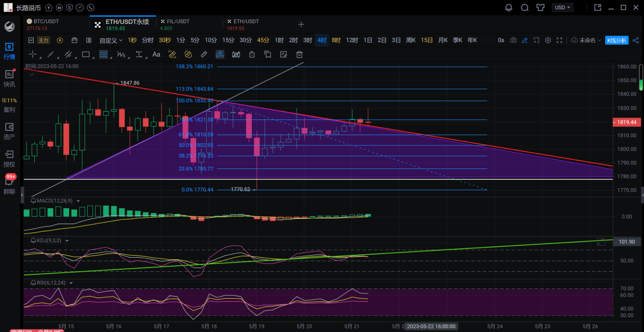Open 授权 authorization in sidebar
The width and height of the screenshot is (644, 332).
(9, 158)
